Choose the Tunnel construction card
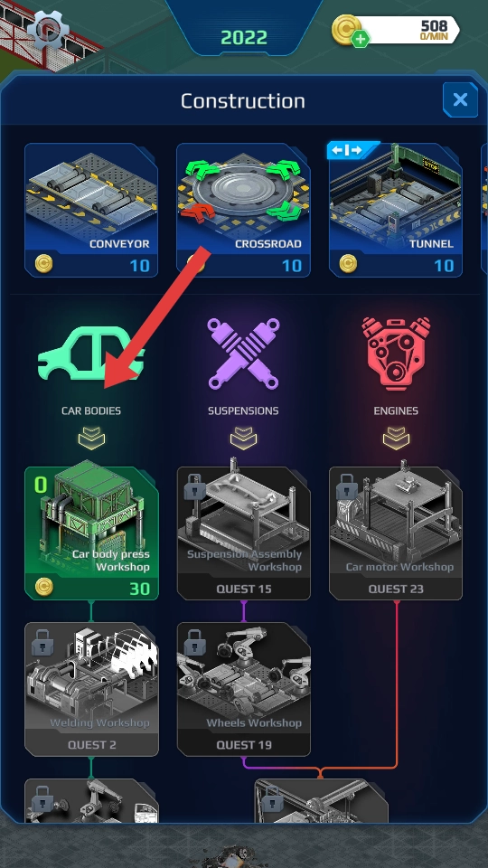 click(396, 210)
